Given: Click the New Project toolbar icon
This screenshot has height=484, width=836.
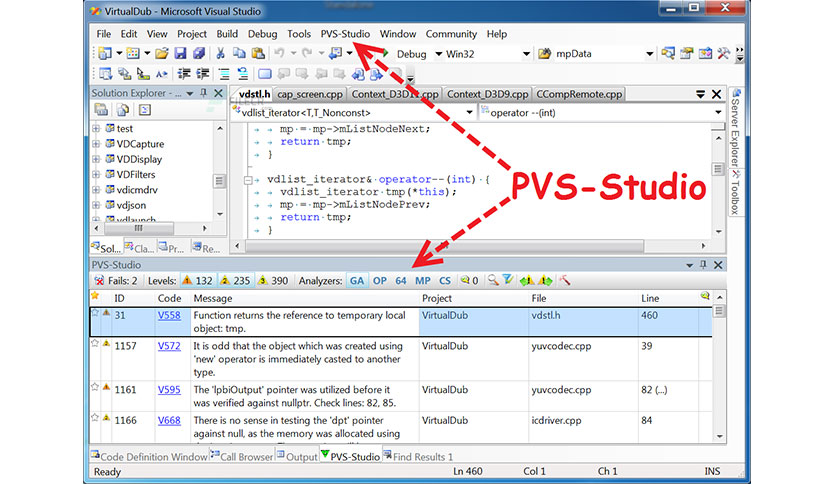Looking at the screenshot, I should [106, 53].
